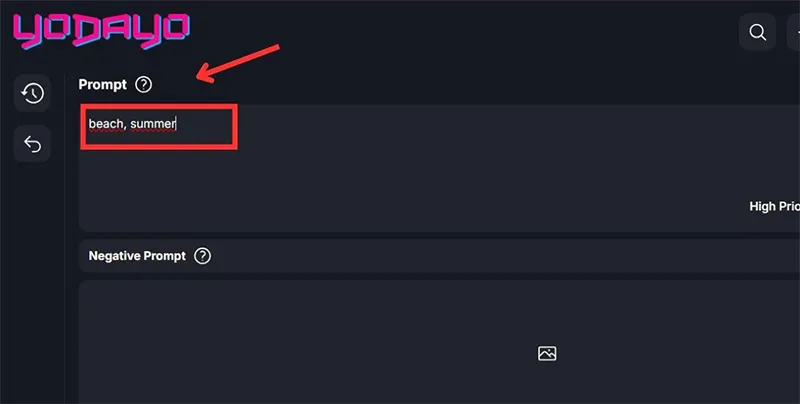Click the cut-off button beside search
800x404 pixels.
tap(793, 32)
